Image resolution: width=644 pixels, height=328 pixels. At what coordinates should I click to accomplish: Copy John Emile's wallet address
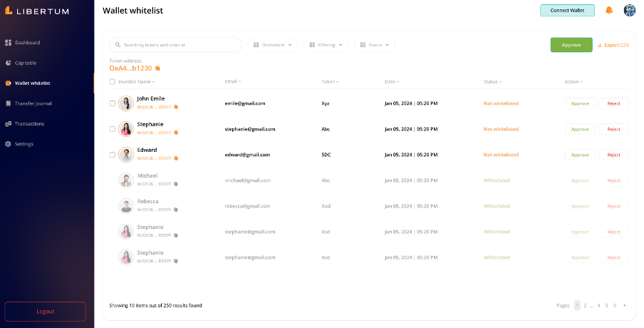pos(176,107)
